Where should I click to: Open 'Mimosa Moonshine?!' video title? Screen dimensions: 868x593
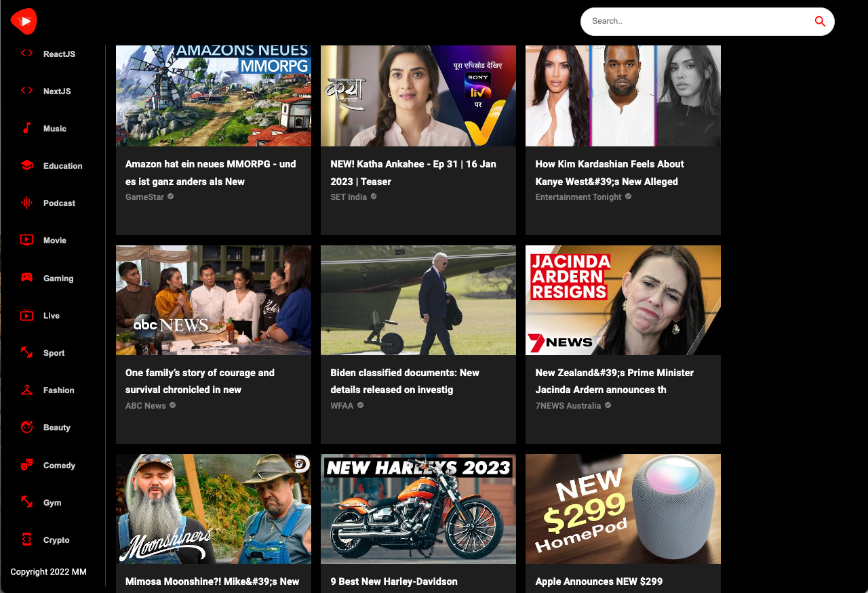[x=212, y=581]
